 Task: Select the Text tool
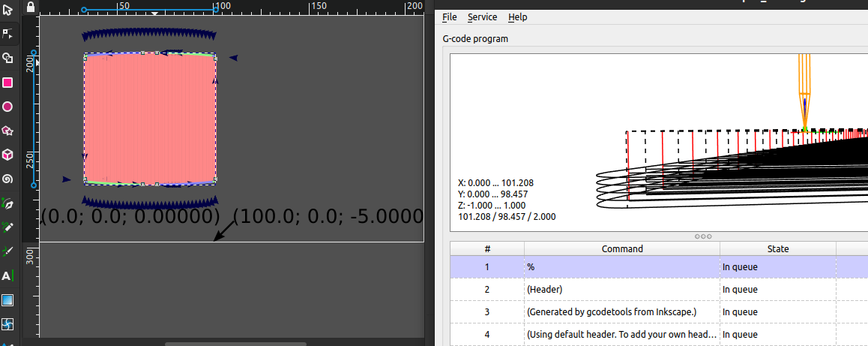pos(7,275)
